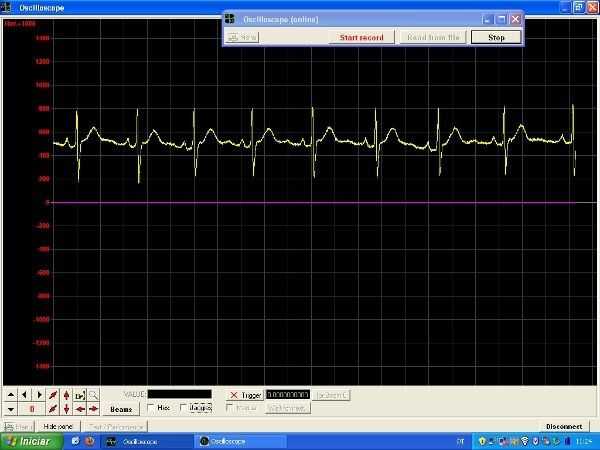Click the red horizontal expand arrows icon

click(93, 409)
